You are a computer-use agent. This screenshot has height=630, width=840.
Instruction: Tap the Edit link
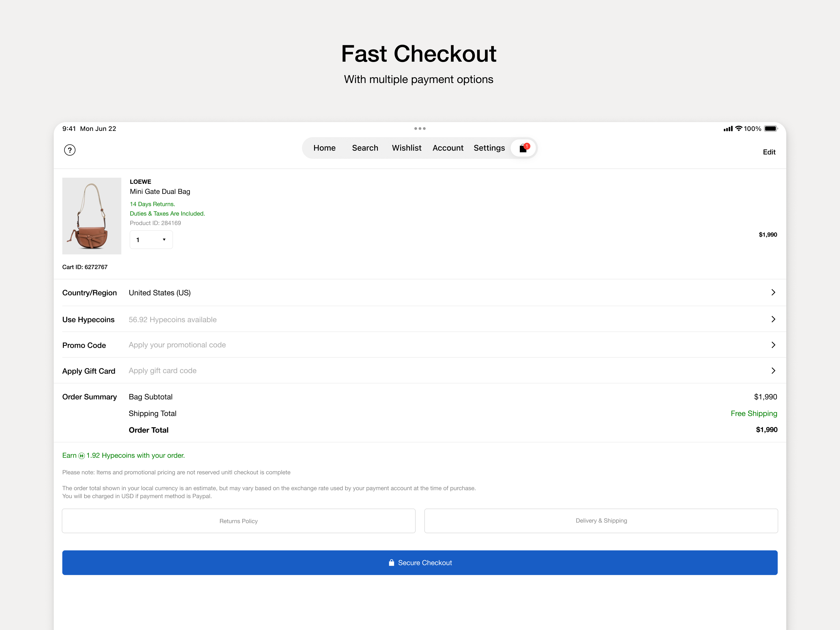(x=769, y=152)
